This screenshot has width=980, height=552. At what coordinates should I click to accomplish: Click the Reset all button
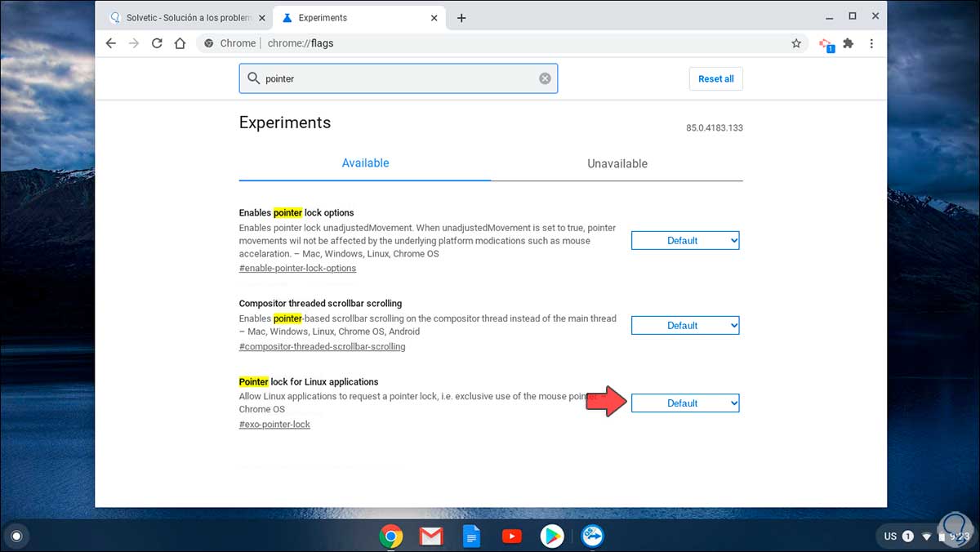click(716, 78)
